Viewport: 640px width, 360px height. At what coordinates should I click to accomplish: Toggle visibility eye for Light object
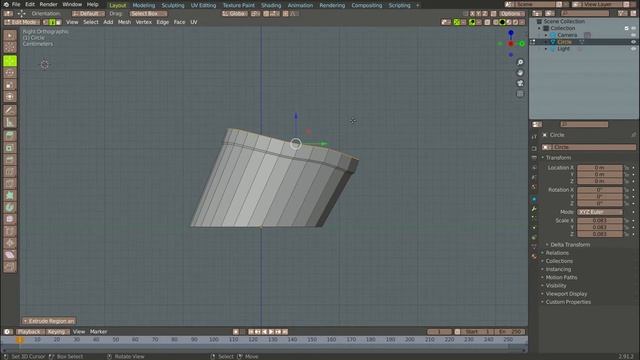click(x=633, y=49)
